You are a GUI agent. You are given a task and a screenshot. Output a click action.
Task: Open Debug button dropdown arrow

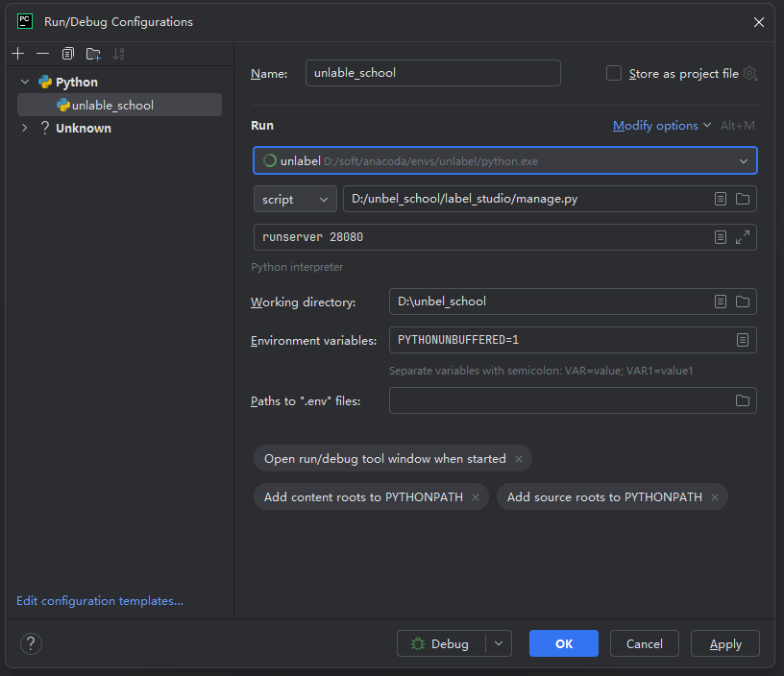coord(499,643)
